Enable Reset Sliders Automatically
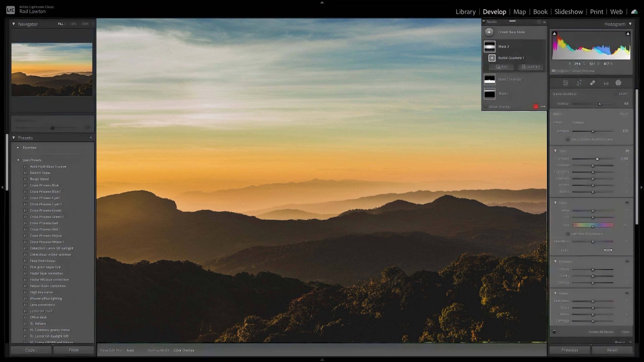 pyautogui.click(x=568, y=139)
